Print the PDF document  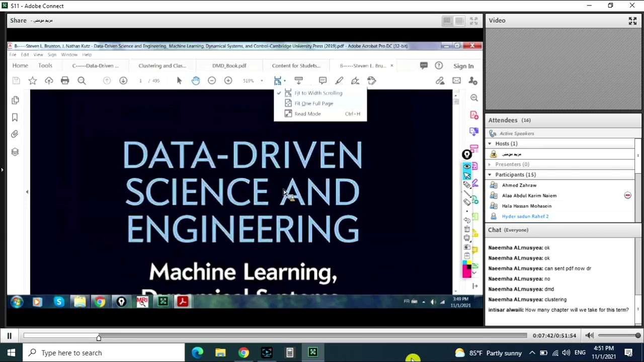65,80
